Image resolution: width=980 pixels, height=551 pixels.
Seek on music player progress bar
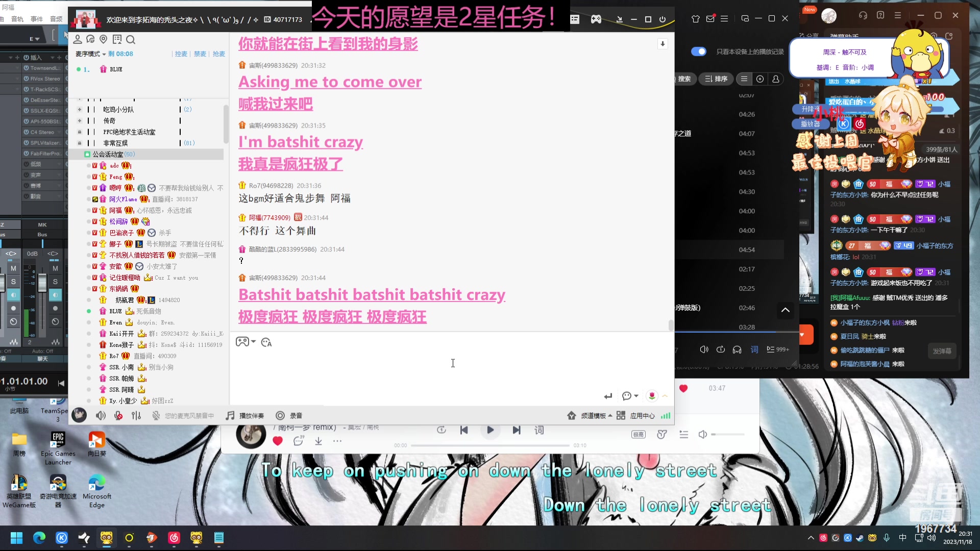[x=490, y=445]
